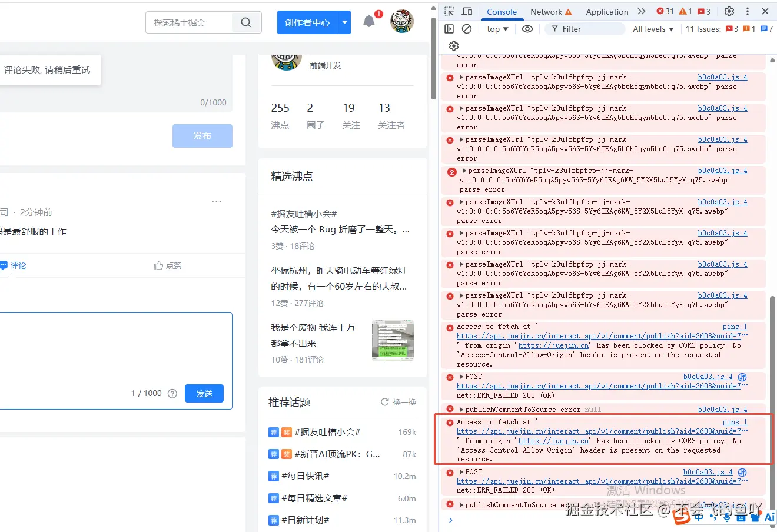Open DevTools settings gear in top bar

click(729, 11)
